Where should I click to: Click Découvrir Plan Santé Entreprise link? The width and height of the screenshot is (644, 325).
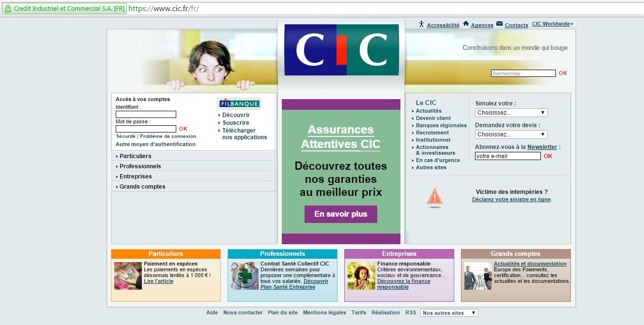tap(294, 284)
